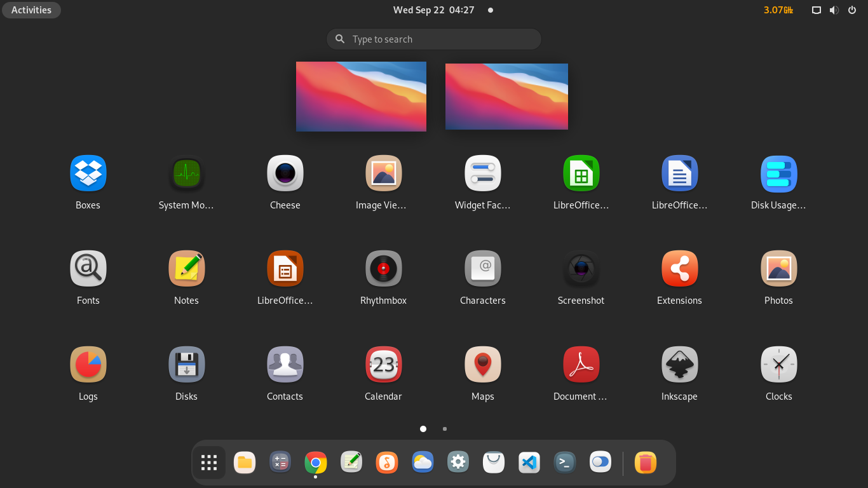The image size is (868, 488).
Task: Open the Cheese webcam app
Action: [x=285, y=173]
